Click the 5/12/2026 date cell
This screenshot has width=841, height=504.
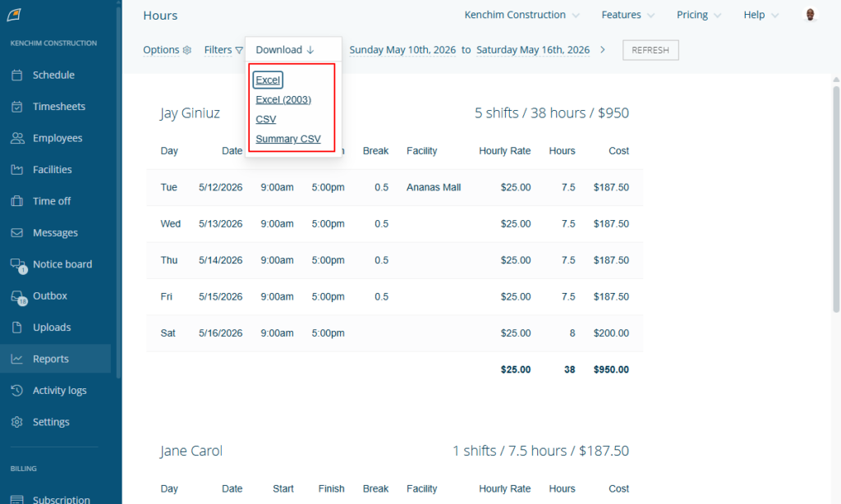point(220,188)
